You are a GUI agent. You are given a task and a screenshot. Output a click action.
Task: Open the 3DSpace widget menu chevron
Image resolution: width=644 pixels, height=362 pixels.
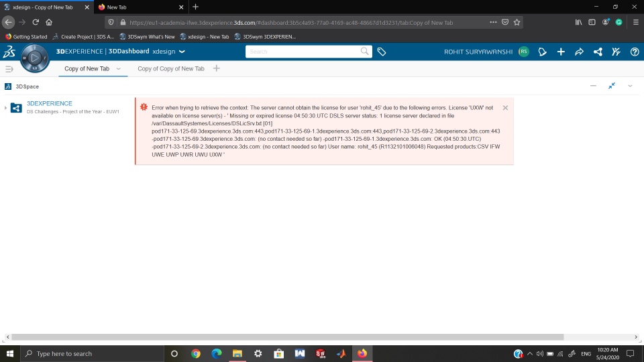point(630,86)
